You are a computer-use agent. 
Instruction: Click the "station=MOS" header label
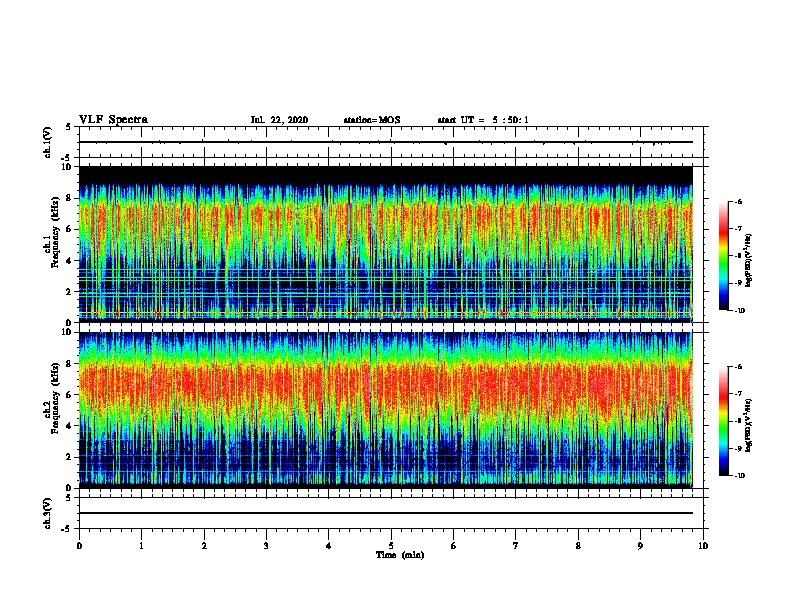(x=372, y=120)
